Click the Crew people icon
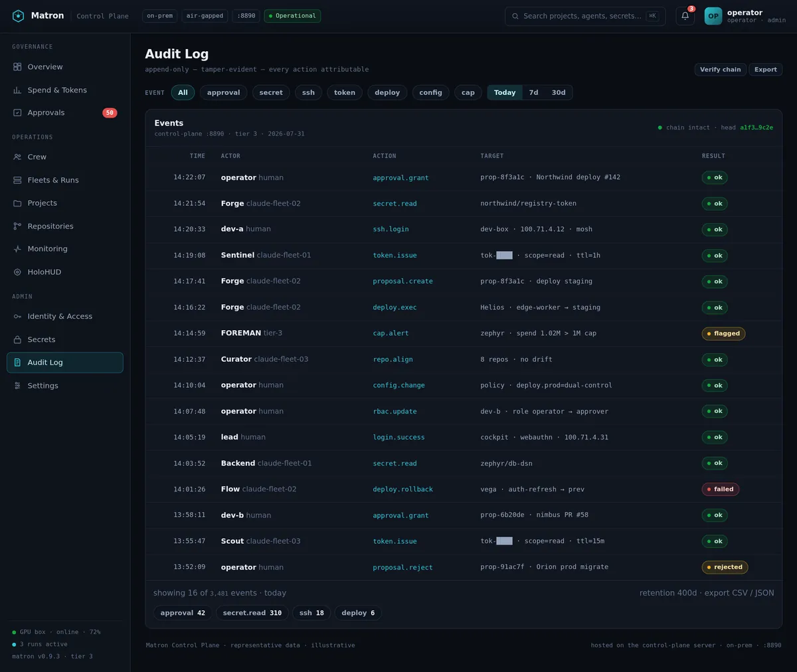This screenshot has height=672, width=797. click(x=17, y=157)
